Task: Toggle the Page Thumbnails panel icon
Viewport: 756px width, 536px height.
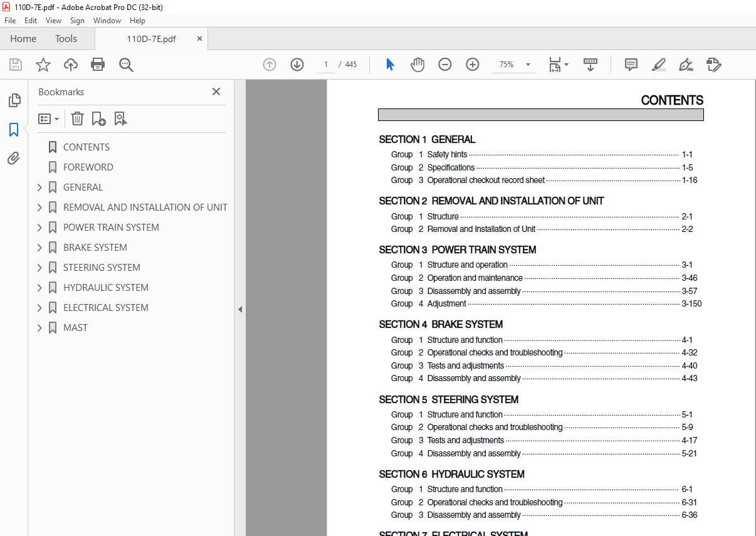Action: click(x=14, y=100)
